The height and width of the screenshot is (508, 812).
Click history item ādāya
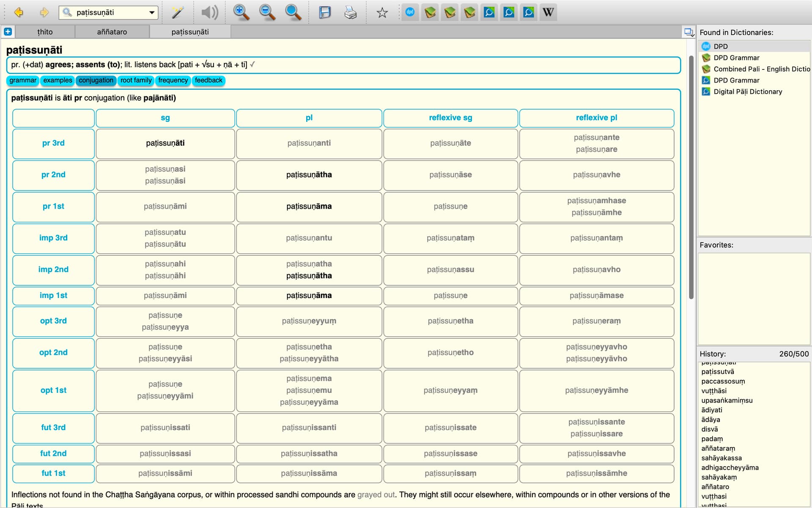click(x=710, y=420)
